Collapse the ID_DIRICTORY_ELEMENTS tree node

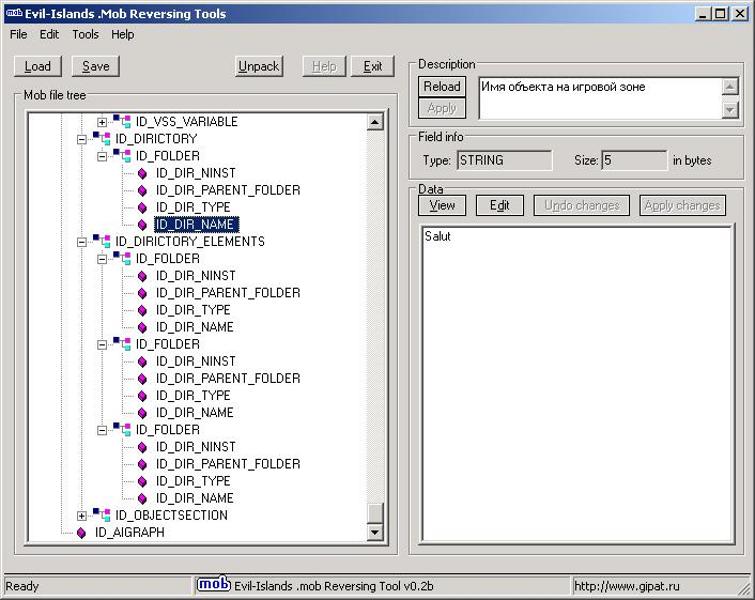coord(82,242)
